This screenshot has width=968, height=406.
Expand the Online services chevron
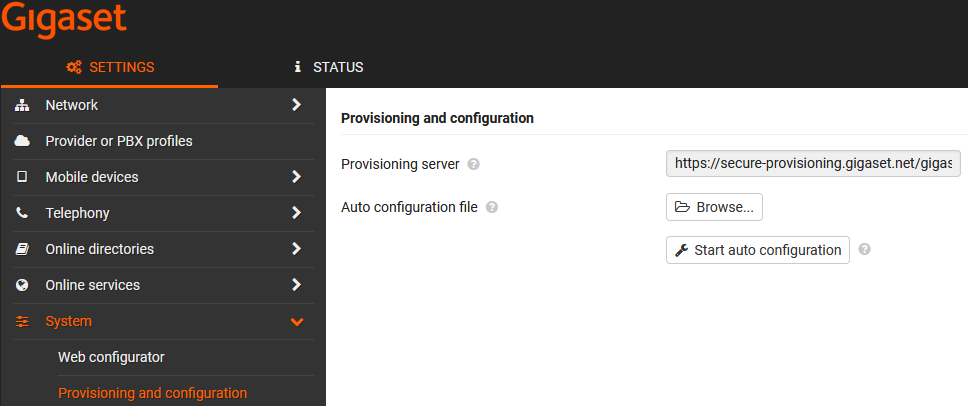click(x=296, y=285)
